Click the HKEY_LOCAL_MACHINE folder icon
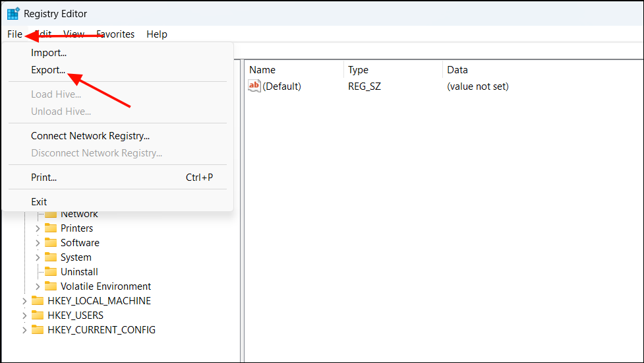Image resolution: width=644 pixels, height=363 pixels. [38, 301]
